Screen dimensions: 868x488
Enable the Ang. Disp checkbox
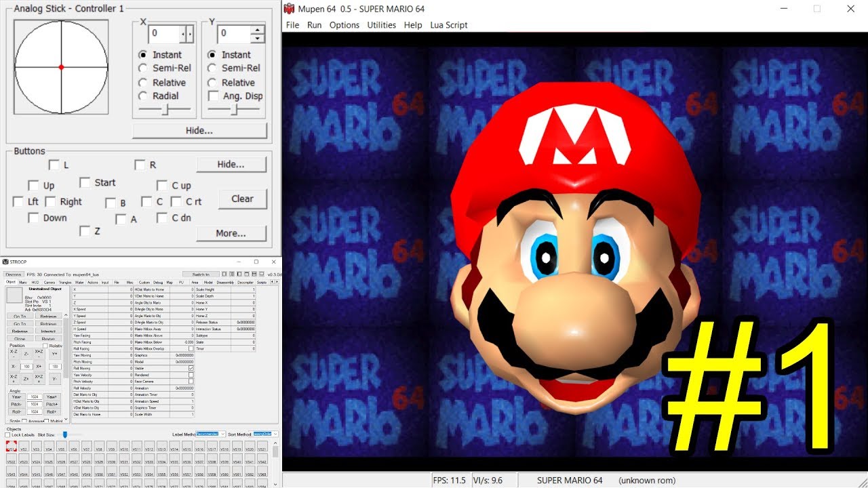pos(235,96)
